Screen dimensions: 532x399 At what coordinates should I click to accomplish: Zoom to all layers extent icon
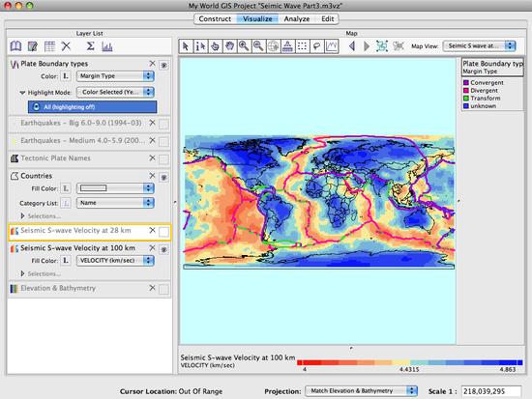click(382, 45)
